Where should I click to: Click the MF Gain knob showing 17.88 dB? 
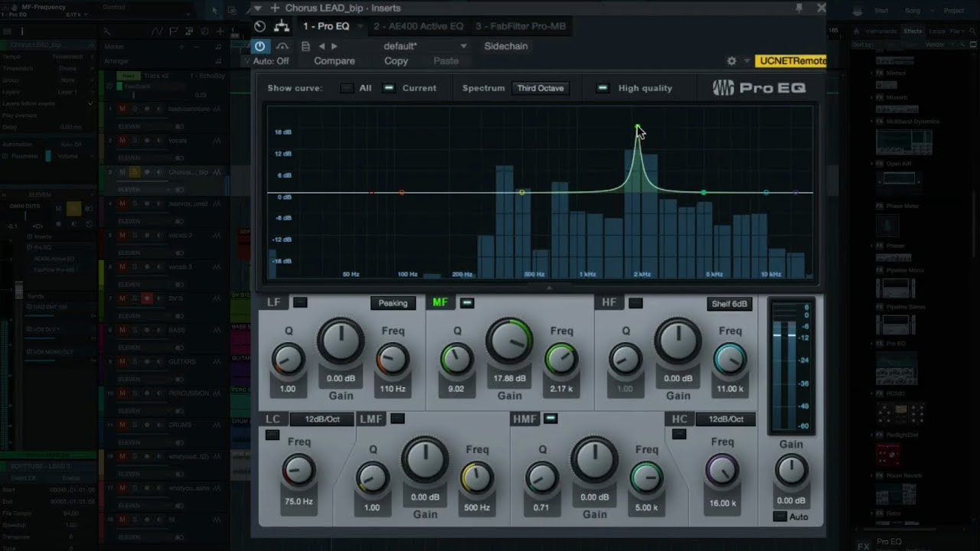[509, 341]
